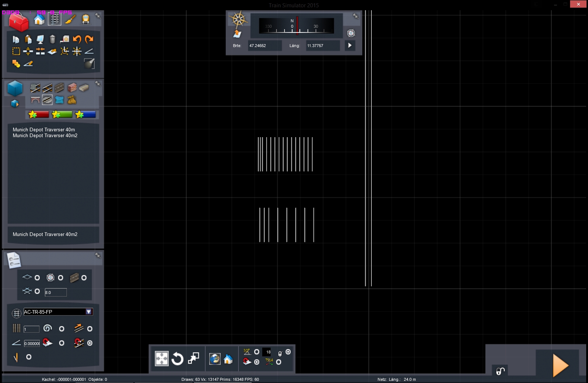Pin the properties flyout panel
The height and width of the screenshot is (383, 588).
coord(98,256)
